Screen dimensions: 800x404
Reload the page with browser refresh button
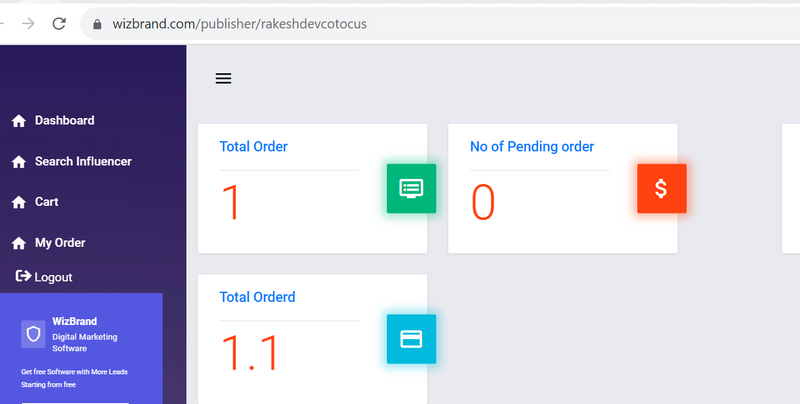point(59,23)
